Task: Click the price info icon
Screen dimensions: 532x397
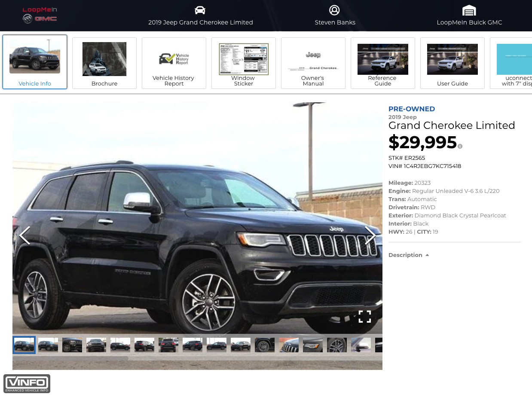Action: (460, 147)
